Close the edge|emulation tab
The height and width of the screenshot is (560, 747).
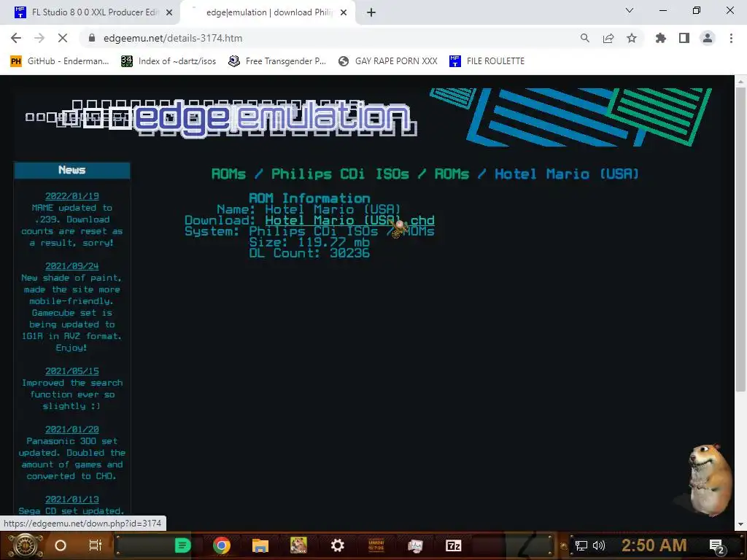pyautogui.click(x=344, y=12)
